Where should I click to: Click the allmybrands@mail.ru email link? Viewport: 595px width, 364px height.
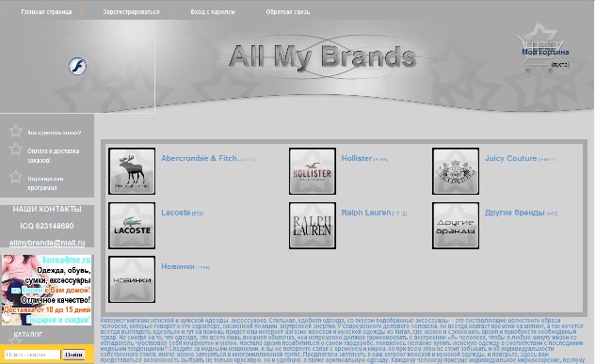coord(47,243)
